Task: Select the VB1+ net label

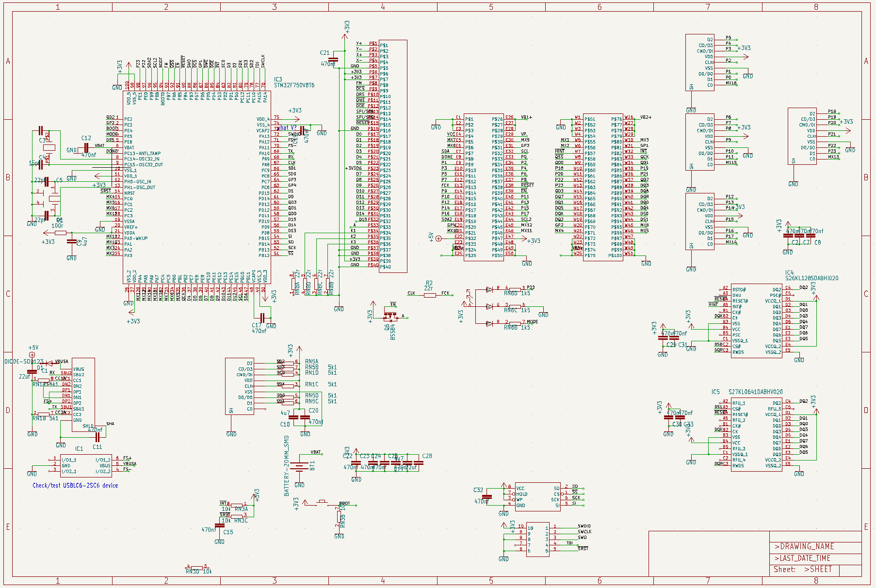Action: click(x=526, y=117)
